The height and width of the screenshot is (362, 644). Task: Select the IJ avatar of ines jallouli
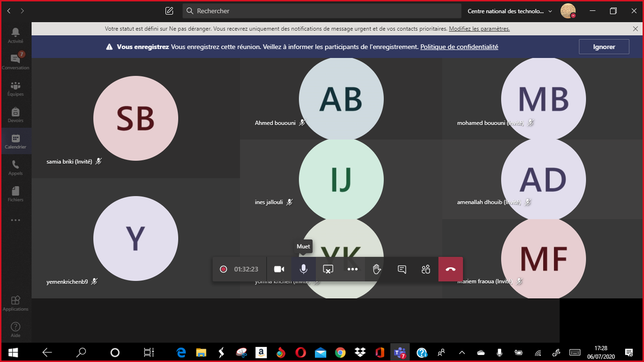(x=341, y=180)
